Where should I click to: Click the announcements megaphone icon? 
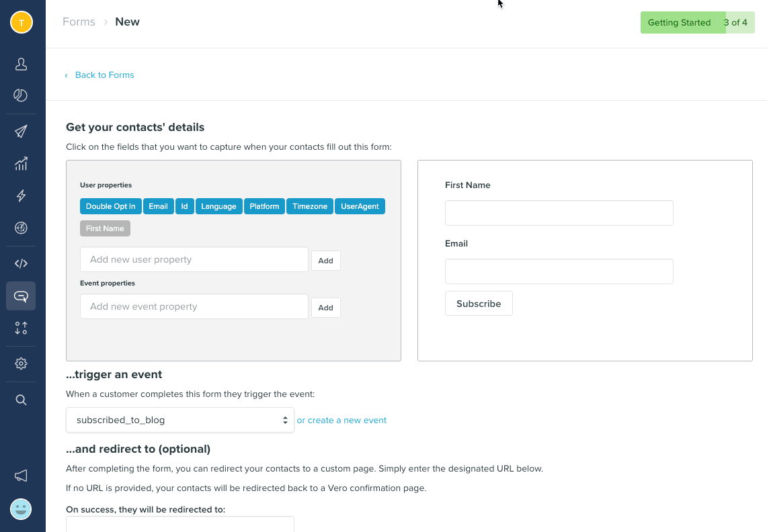(x=21, y=476)
